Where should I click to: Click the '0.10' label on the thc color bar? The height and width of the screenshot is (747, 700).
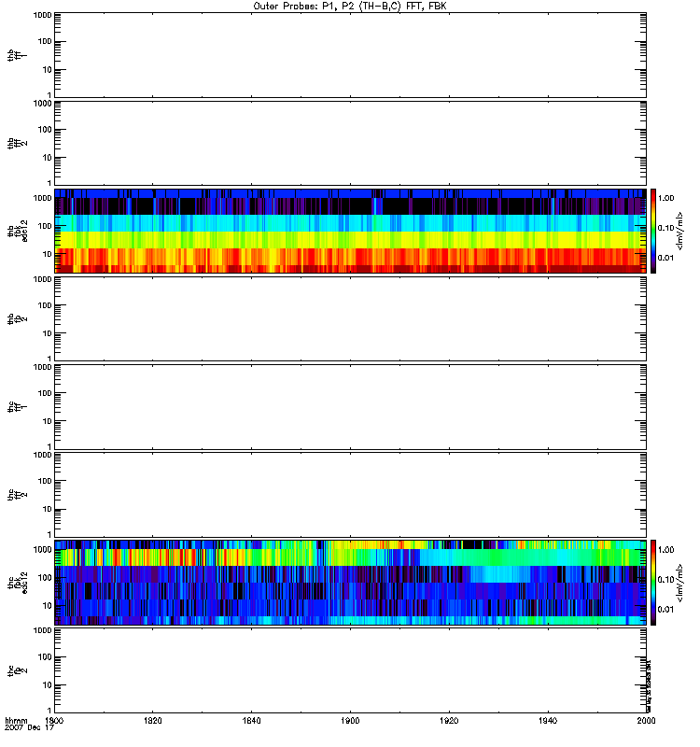click(x=665, y=580)
